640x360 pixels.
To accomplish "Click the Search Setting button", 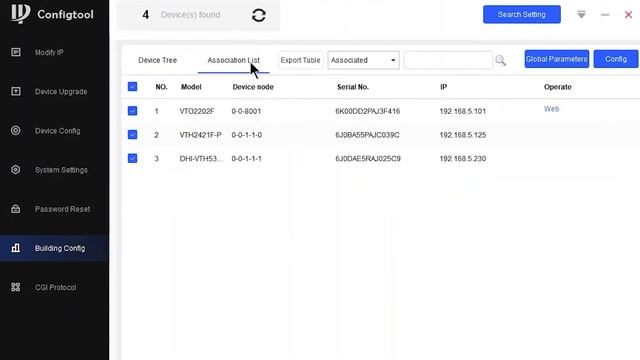I will point(522,14).
